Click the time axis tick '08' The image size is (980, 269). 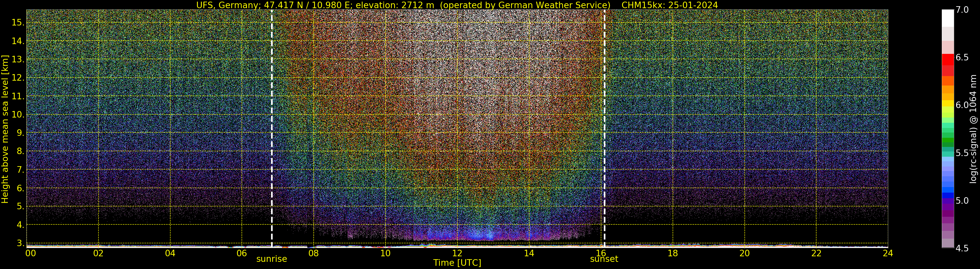(313, 253)
